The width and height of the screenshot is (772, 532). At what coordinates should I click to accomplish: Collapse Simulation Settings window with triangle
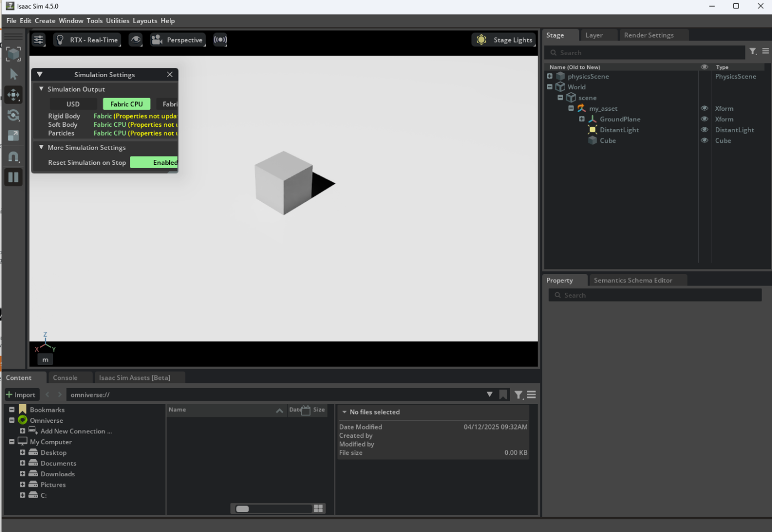click(40, 74)
